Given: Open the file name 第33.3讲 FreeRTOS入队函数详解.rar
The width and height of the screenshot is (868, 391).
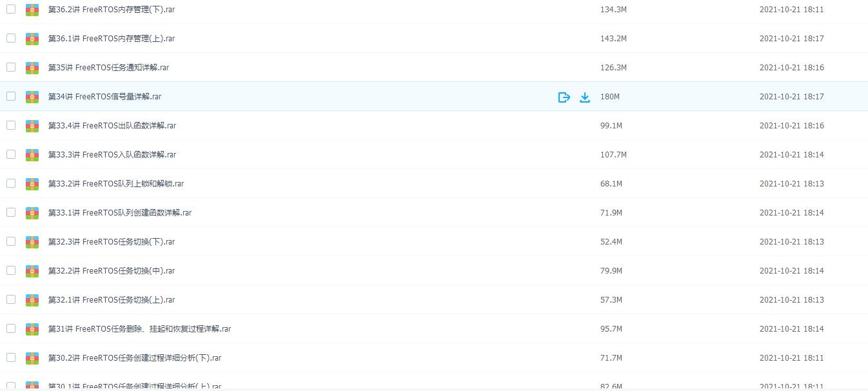Looking at the screenshot, I should pyautogui.click(x=112, y=155).
